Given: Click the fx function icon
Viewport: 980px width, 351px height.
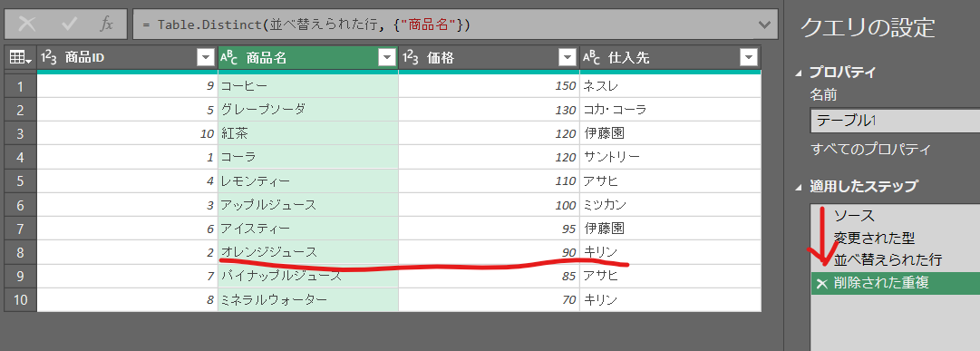Looking at the screenshot, I should (x=107, y=24).
